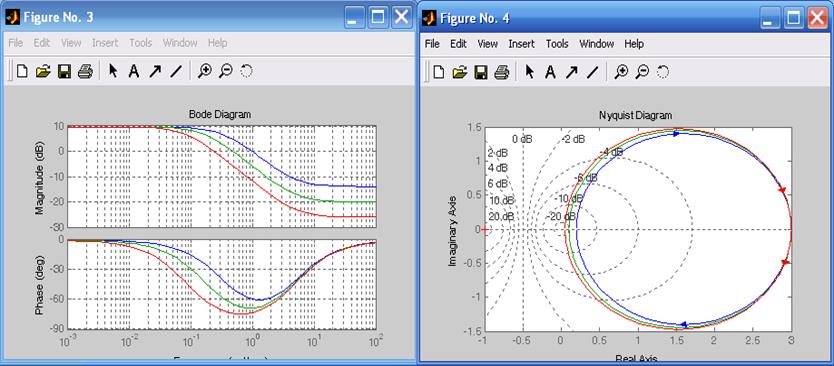This screenshot has height=366, width=834.
Task: Open file icon in Figure No. 4 toolbar
Action: [460, 72]
